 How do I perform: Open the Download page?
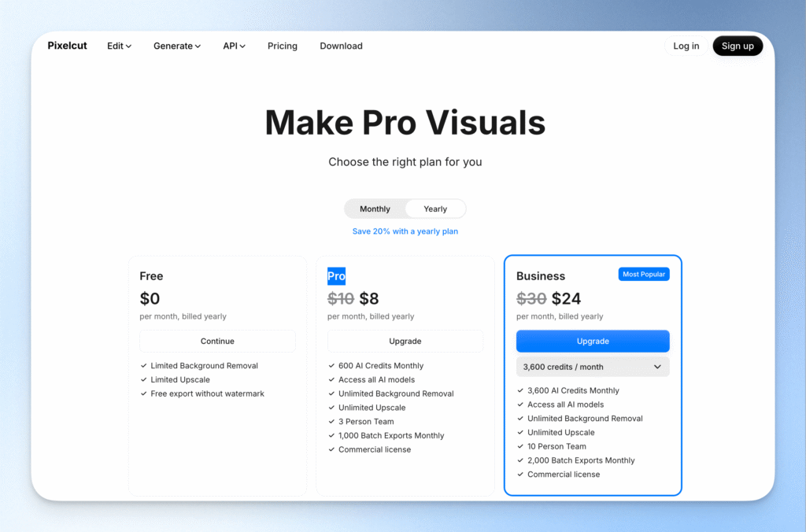341,46
